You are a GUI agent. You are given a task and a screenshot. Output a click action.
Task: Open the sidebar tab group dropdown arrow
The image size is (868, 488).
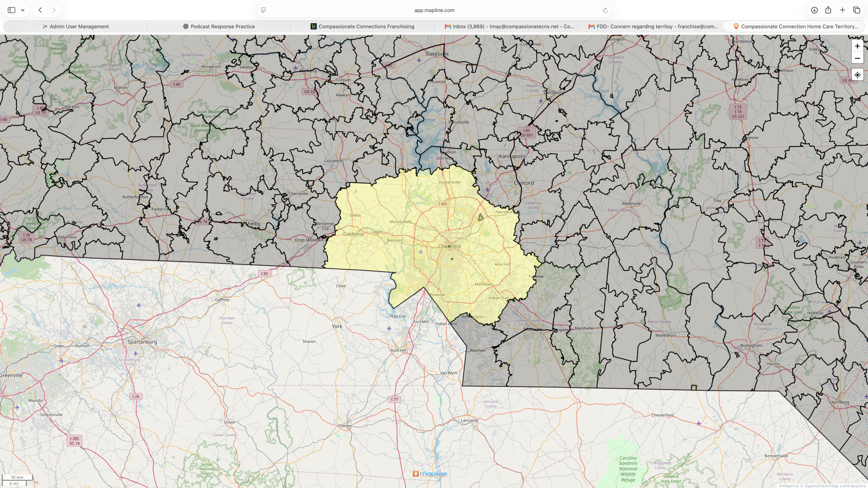coord(23,10)
